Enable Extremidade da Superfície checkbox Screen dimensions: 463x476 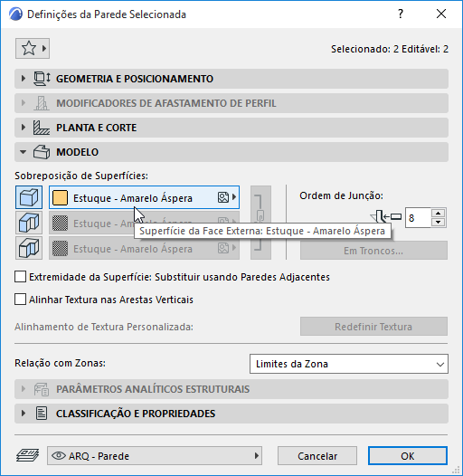coord(20,277)
